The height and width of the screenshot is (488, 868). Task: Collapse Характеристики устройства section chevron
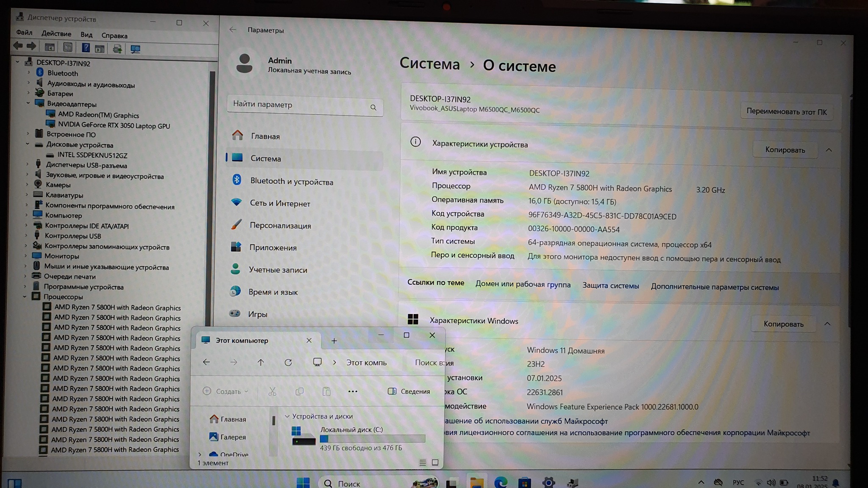pyautogui.click(x=829, y=150)
